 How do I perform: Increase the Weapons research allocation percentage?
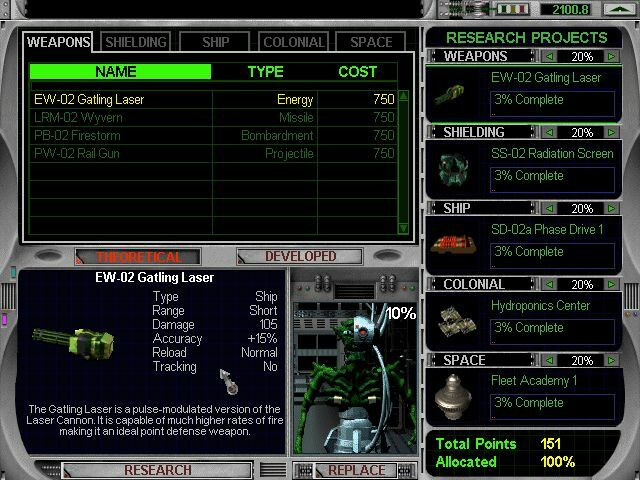pos(612,57)
